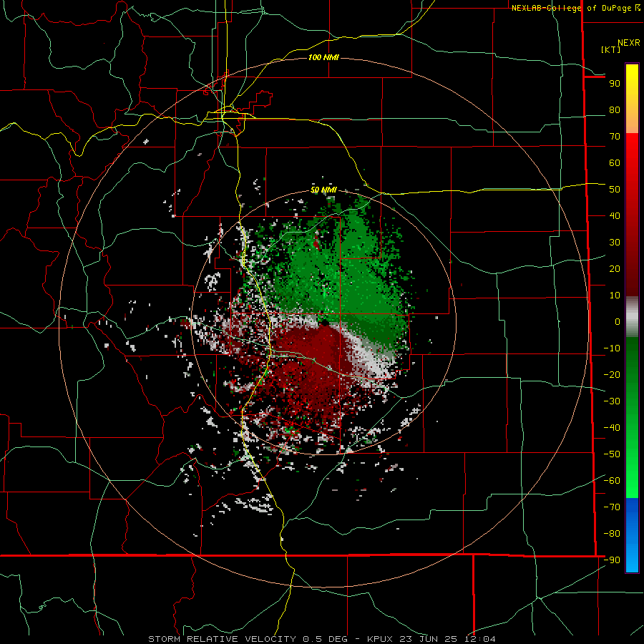Click the -20 value on the velocity scale
644x644 pixels.
coord(612,375)
